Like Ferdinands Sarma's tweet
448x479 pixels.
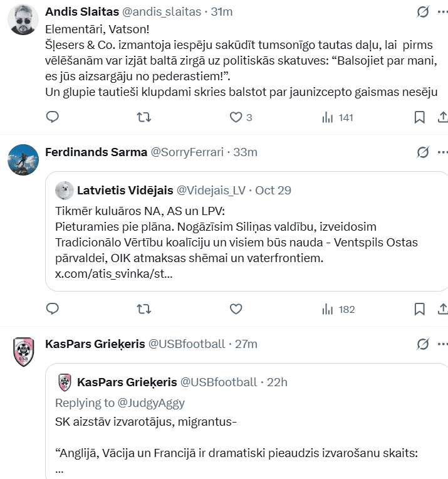click(236, 308)
